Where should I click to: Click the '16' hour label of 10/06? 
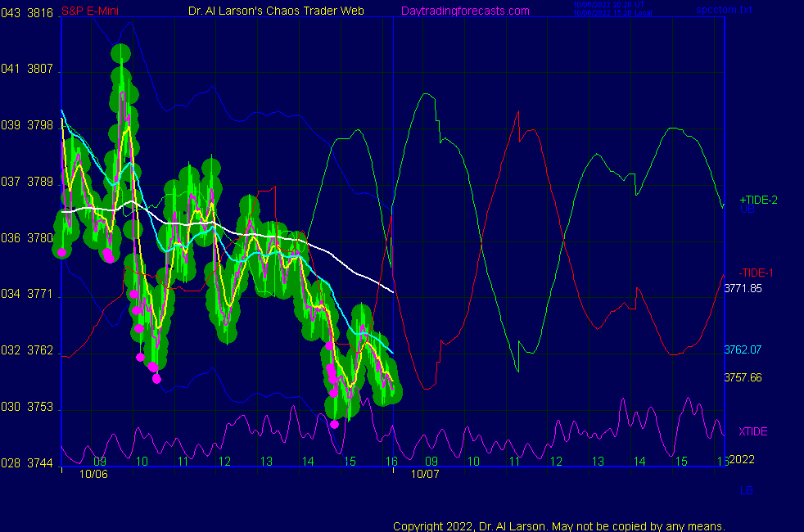pyautogui.click(x=391, y=462)
